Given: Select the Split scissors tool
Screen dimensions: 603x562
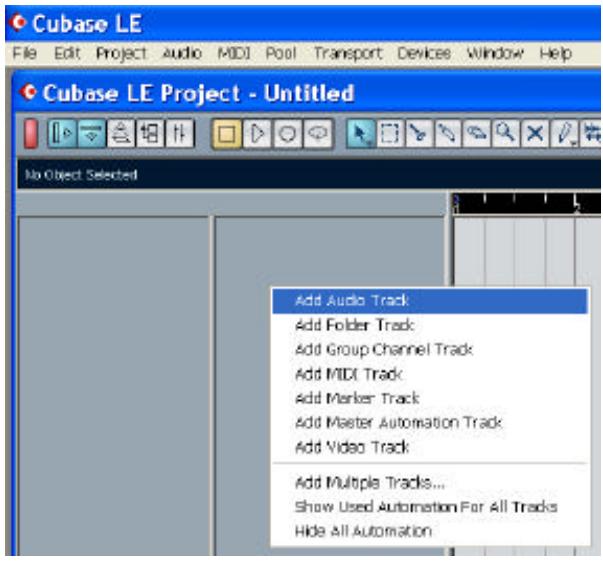Looking at the screenshot, I should [419, 134].
